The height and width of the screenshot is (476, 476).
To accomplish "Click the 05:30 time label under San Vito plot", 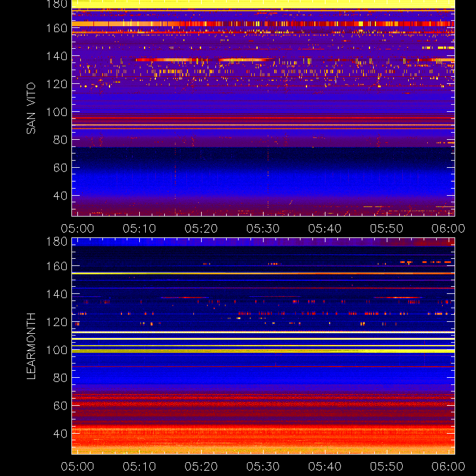I will click(263, 228).
